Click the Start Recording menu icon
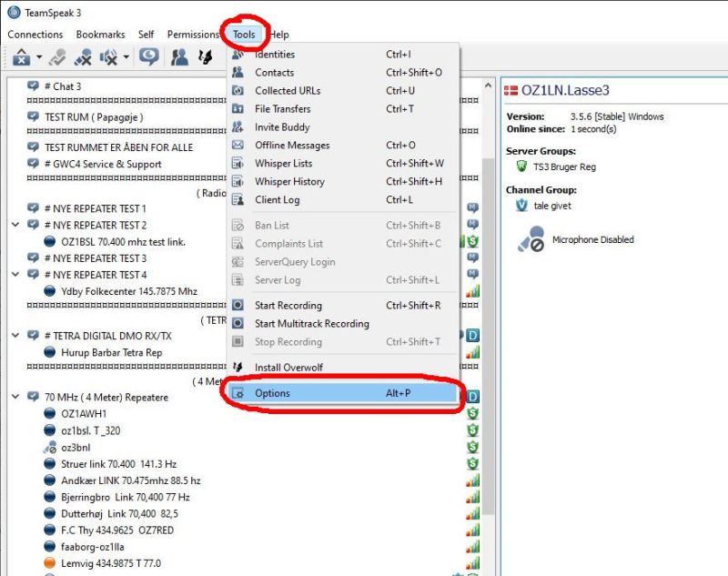The width and height of the screenshot is (728, 576). click(238, 305)
